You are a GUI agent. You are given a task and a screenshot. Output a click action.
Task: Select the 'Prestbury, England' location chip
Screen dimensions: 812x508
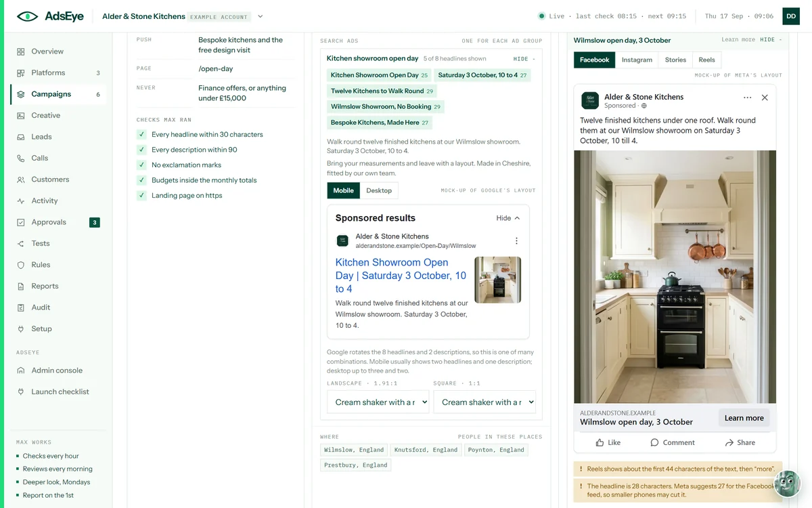click(356, 465)
